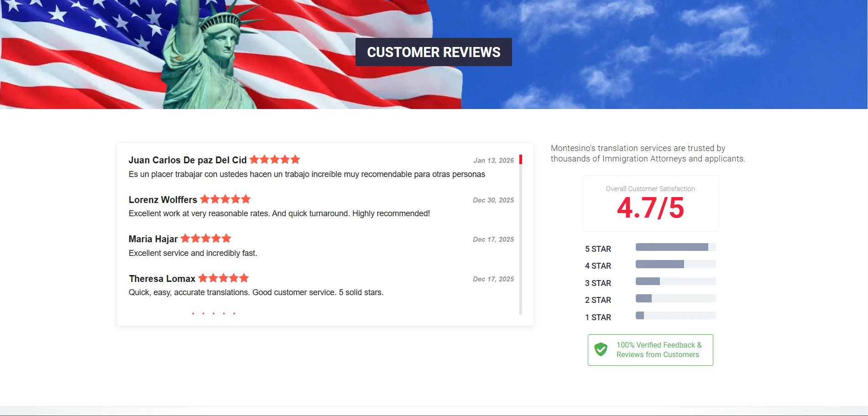Viewport: 868px width, 416px height.
Task: Click the 5 STAR rating bar
Action: point(676,247)
